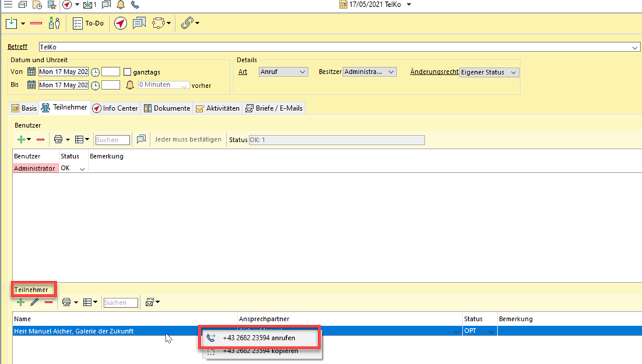Open the Aktivitäten tab
Screen dimensions: 642x364
coord(217,108)
